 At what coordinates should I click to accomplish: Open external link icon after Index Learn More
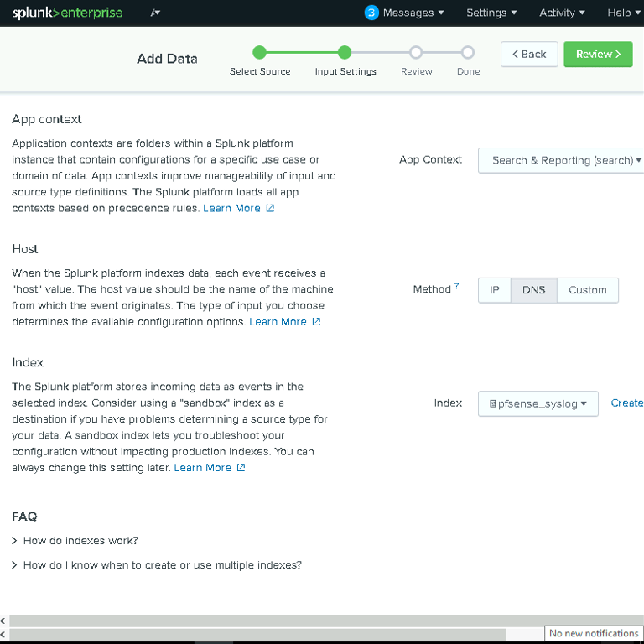click(241, 467)
